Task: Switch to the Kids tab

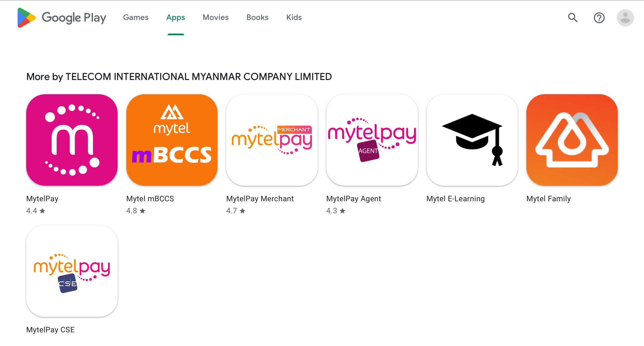Action: click(294, 17)
